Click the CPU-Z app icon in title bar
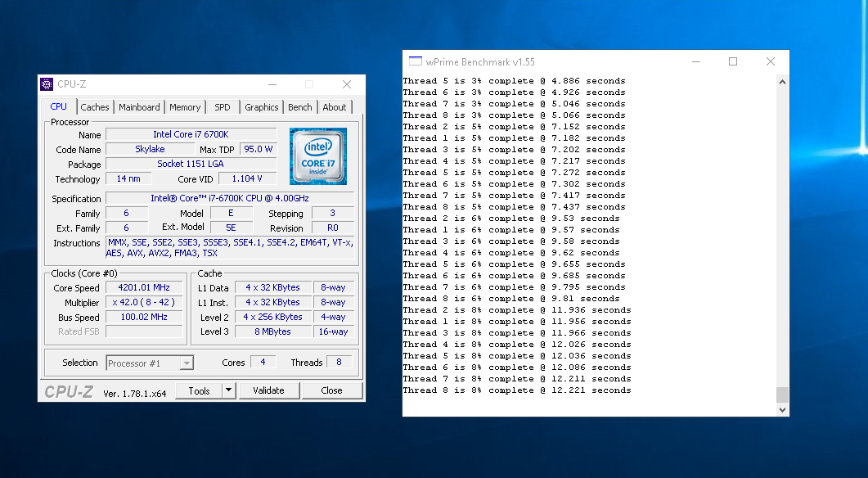Viewport: 868px width, 478px height. [47, 84]
